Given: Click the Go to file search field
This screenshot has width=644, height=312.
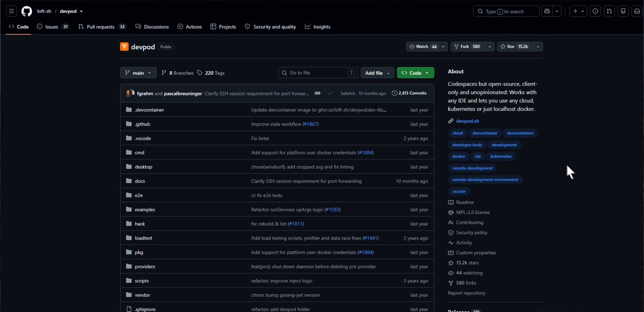Looking at the screenshot, I should tap(319, 72).
